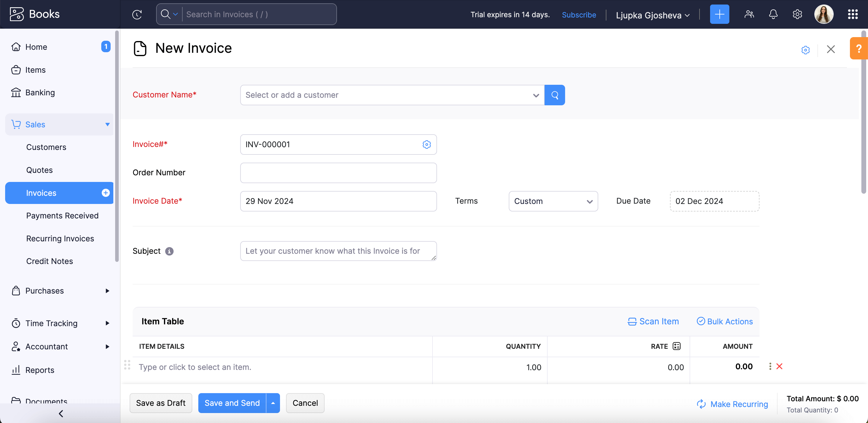Screen dimensions: 868x423
Task: Open Bulk Actions
Action: 725,321
